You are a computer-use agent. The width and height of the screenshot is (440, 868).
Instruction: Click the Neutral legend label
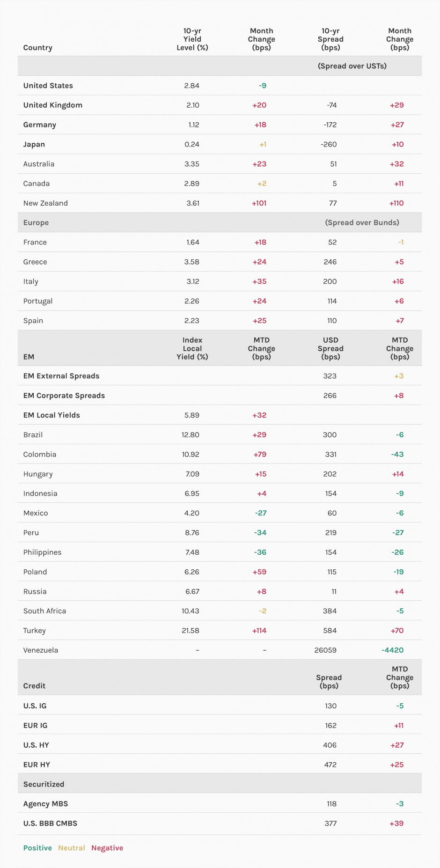[x=72, y=848]
